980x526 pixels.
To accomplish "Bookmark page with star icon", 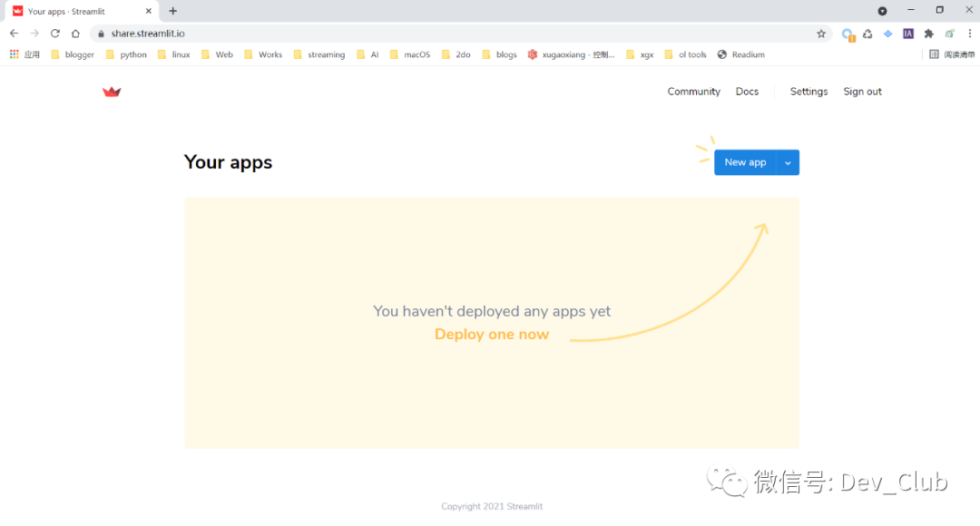I will 821,34.
